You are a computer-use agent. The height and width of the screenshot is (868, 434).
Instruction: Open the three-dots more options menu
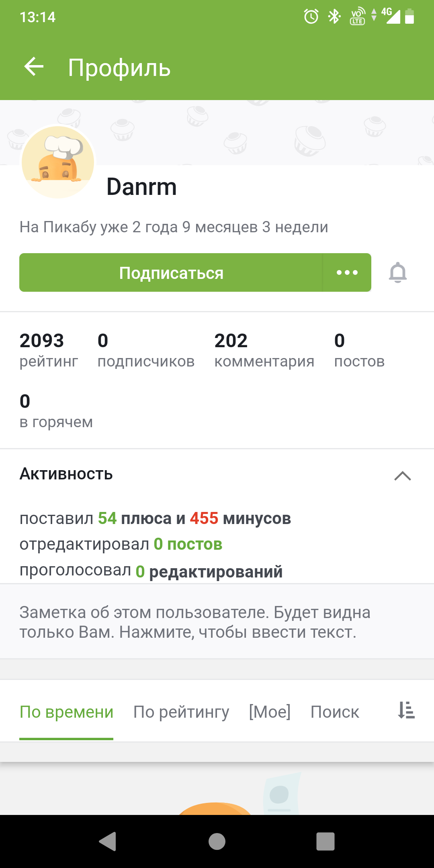point(347,273)
